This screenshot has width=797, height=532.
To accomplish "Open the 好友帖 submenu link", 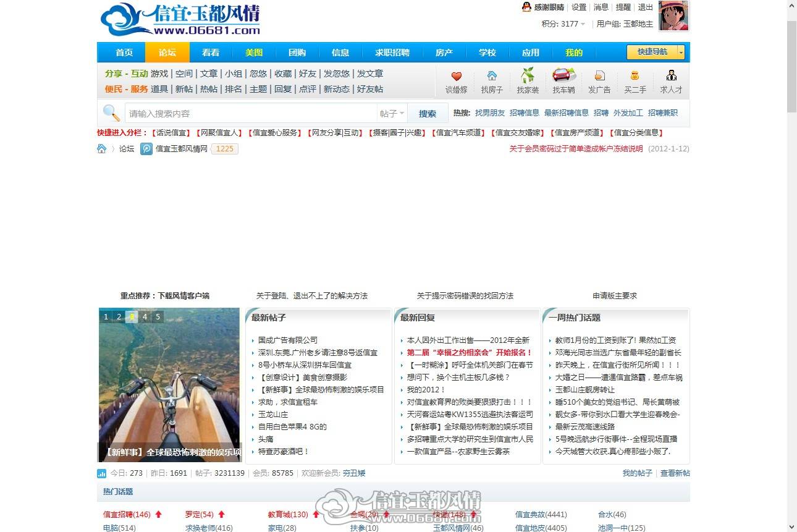I will point(370,89).
